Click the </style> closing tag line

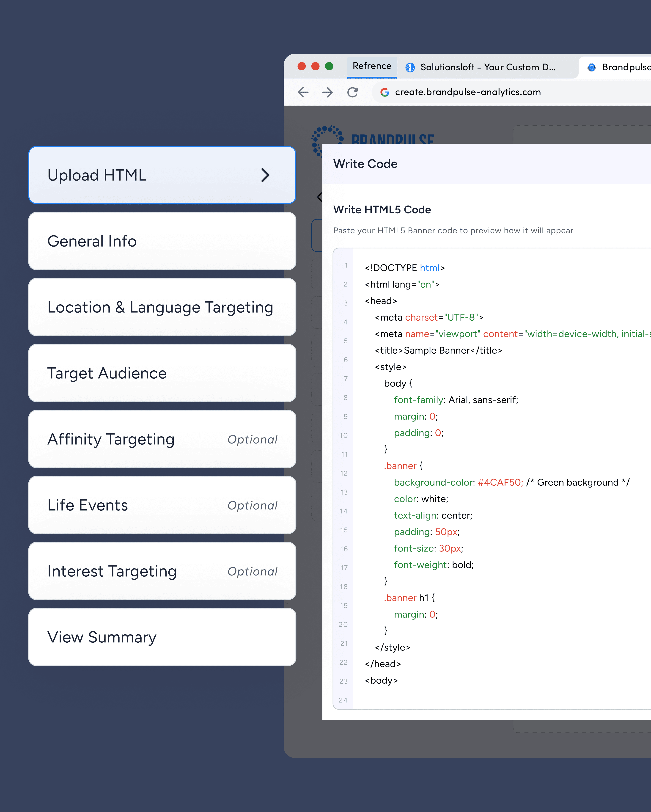(x=392, y=647)
